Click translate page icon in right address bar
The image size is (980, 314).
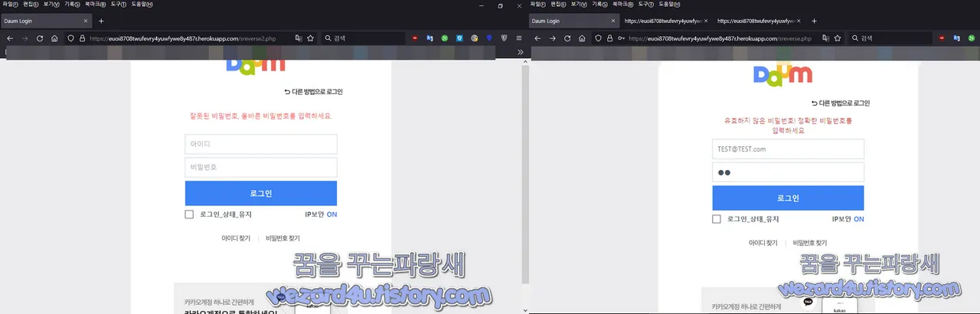(x=825, y=38)
